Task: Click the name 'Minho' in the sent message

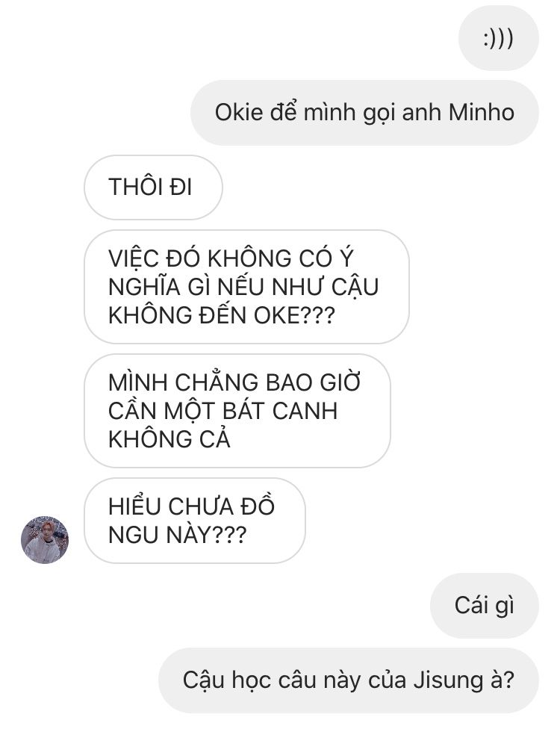Action: tap(482, 113)
